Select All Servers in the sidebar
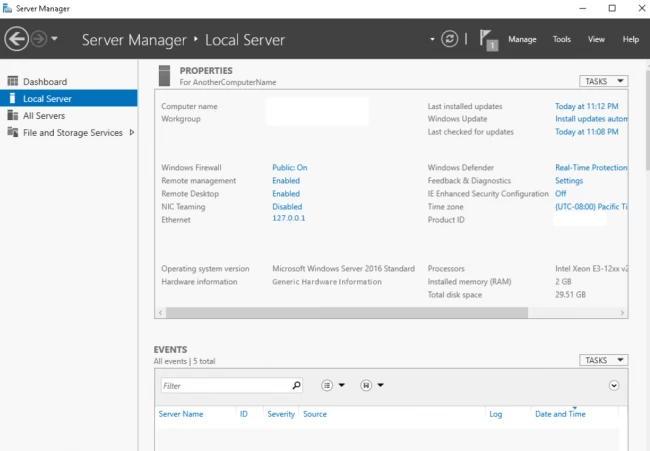The image size is (650, 451). pos(69,115)
